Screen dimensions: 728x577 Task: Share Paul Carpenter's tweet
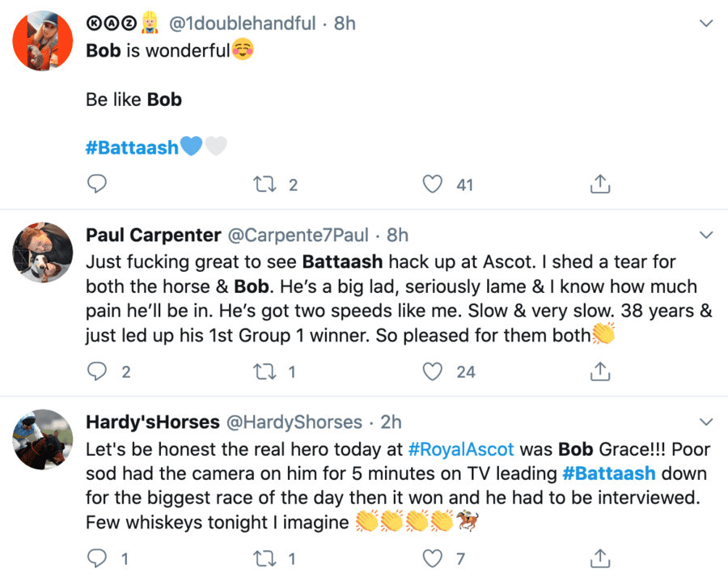pyautogui.click(x=599, y=371)
